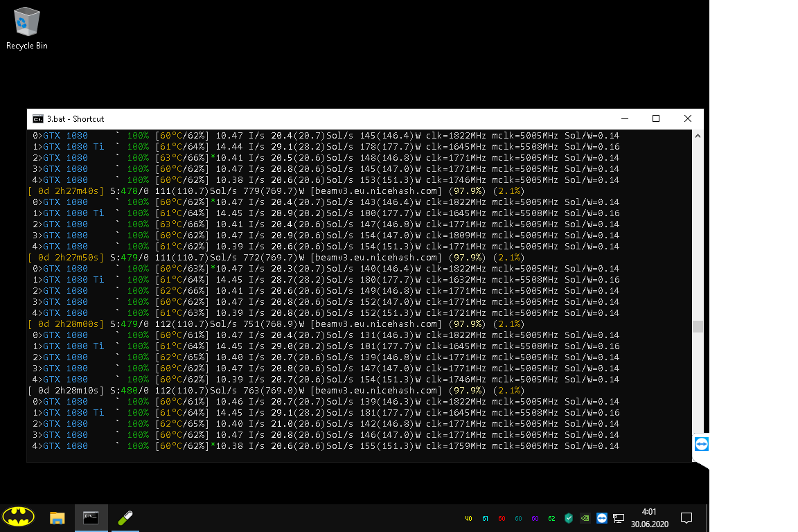The image size is (798, 532).
Task: Open the Action Center notifications icon
Action: (x=686, y=518)
